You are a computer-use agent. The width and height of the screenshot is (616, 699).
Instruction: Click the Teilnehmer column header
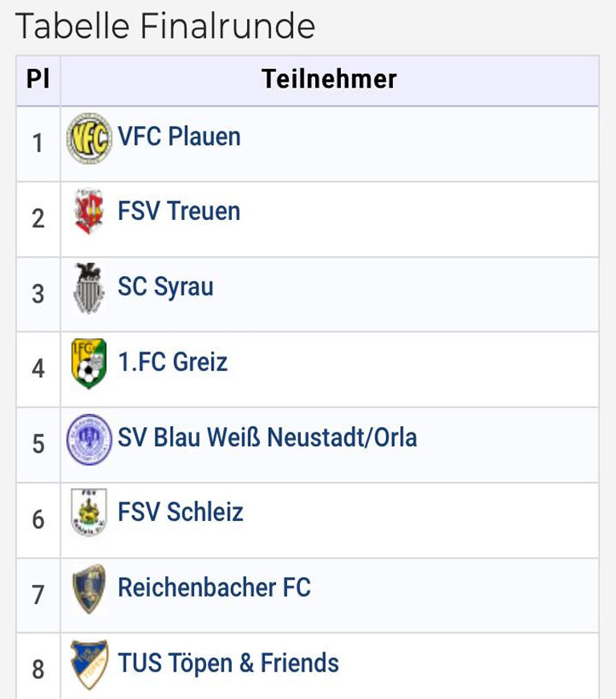click(x=329, y=80)
